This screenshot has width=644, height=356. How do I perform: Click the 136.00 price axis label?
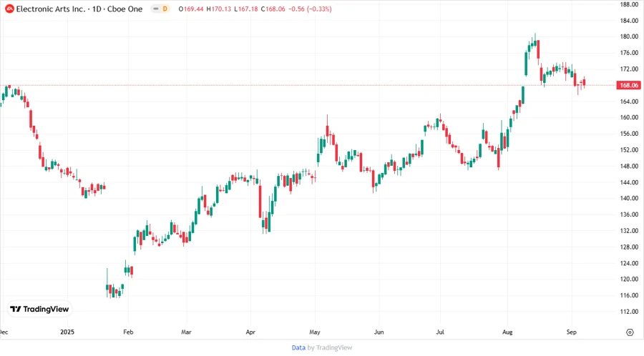tap(629, 214)
